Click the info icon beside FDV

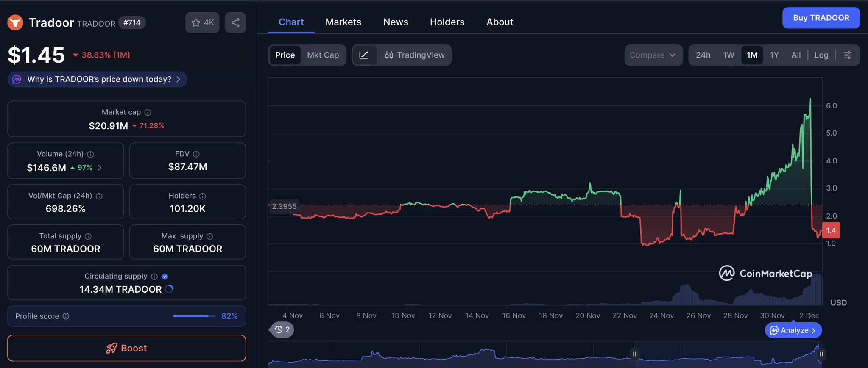point(196,154)
